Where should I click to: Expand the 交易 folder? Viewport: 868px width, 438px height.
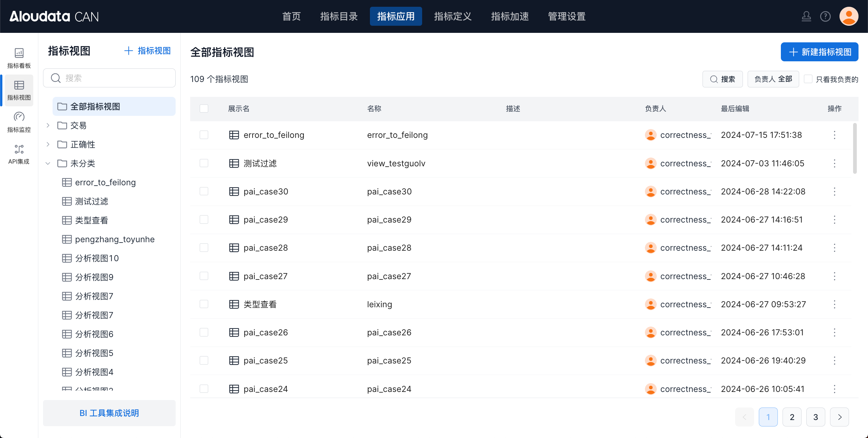point(48,125)
